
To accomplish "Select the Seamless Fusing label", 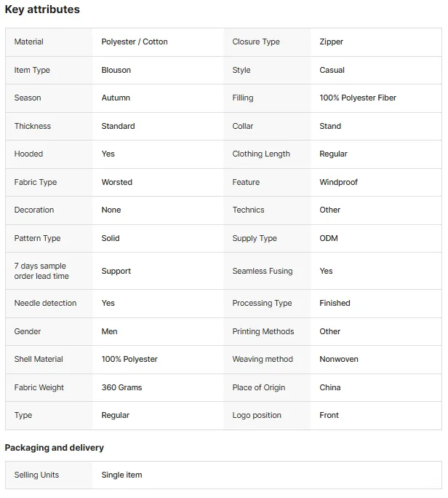I will tap(263, 271).
